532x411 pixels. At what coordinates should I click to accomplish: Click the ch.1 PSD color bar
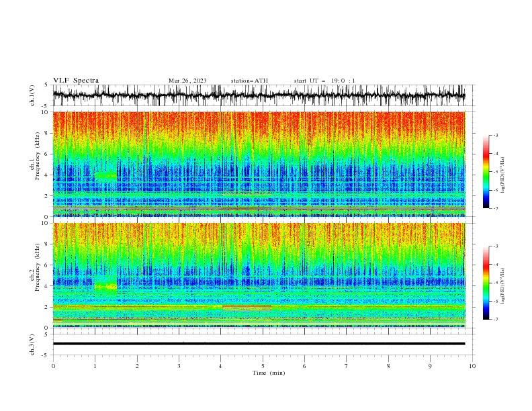pos(486,171)
